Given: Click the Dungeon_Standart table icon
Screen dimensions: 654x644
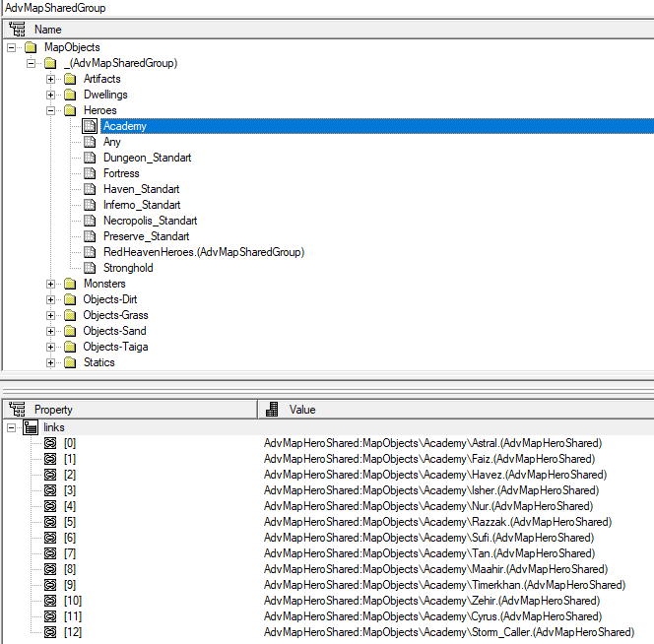Looking at the screenshot, I should pos(90,158).
